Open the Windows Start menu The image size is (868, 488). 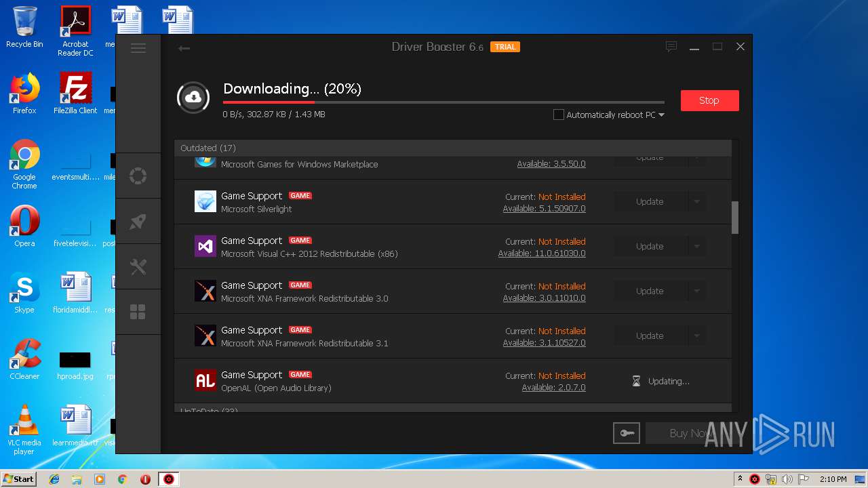[x=19, y=479]
